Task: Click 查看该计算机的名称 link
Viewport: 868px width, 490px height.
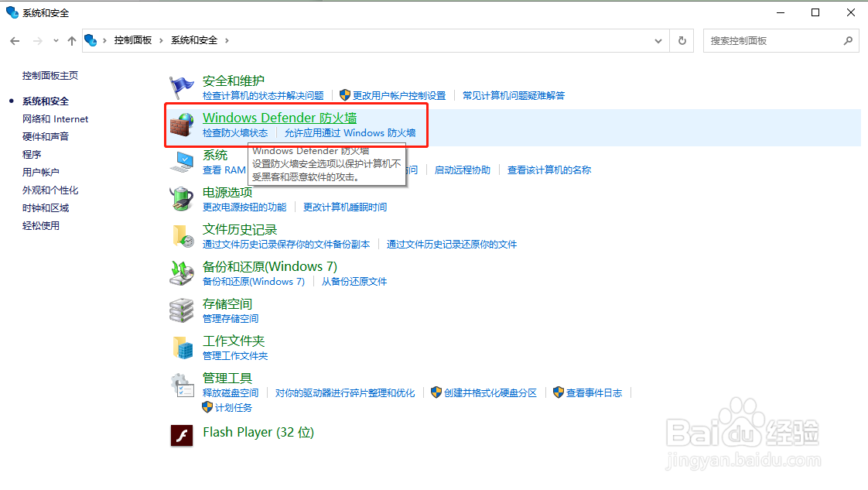Action: 549,170
